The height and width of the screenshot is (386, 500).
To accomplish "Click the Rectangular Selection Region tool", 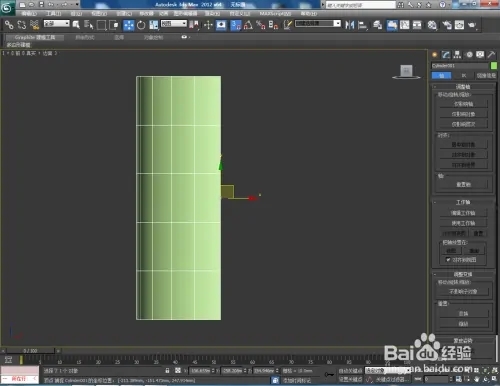I will click(101, 25).
